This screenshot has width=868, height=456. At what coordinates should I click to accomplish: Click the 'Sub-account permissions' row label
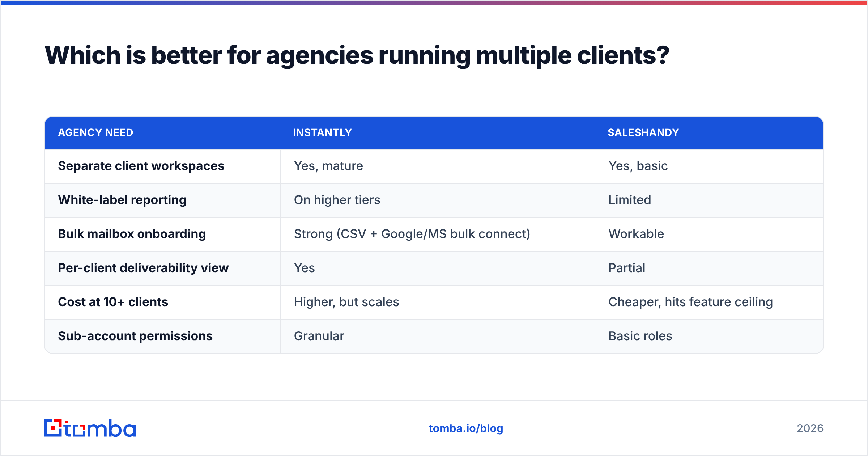tap(135, 336)
